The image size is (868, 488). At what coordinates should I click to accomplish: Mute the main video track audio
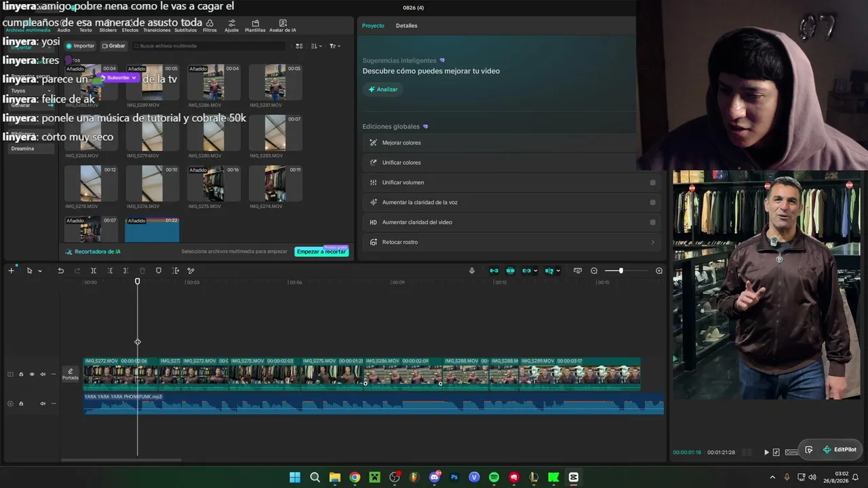[43, 374]
